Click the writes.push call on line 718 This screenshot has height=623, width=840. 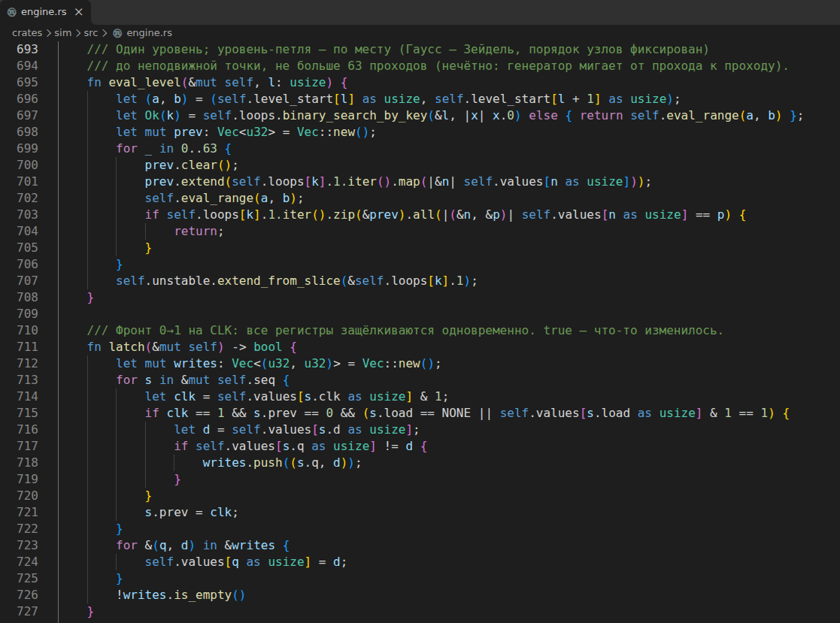click(x=282, y=462)
